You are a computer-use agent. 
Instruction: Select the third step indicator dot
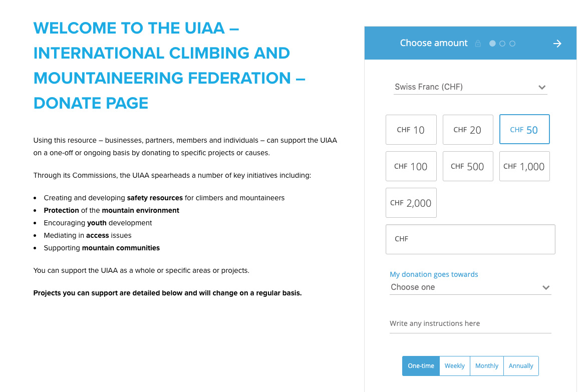coord(512,44)
